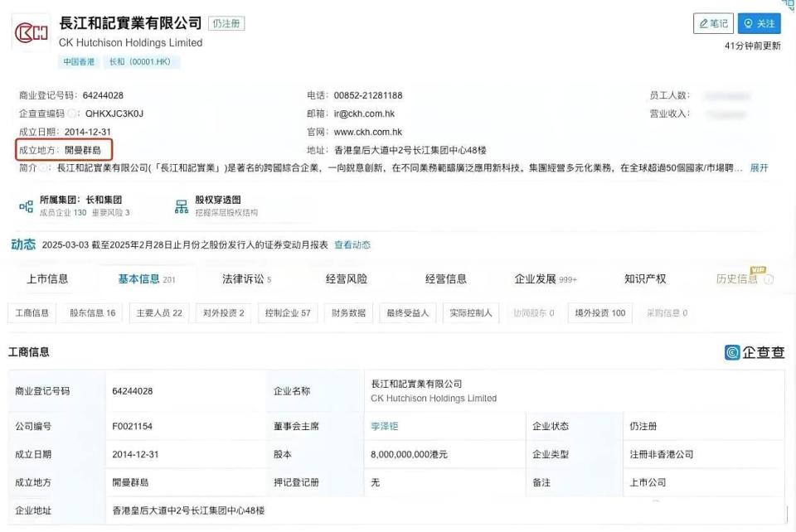The width and height of the screenshot is (796, 532).
Task: Click info icon beside 简介
Action: (x=44, y=168)
